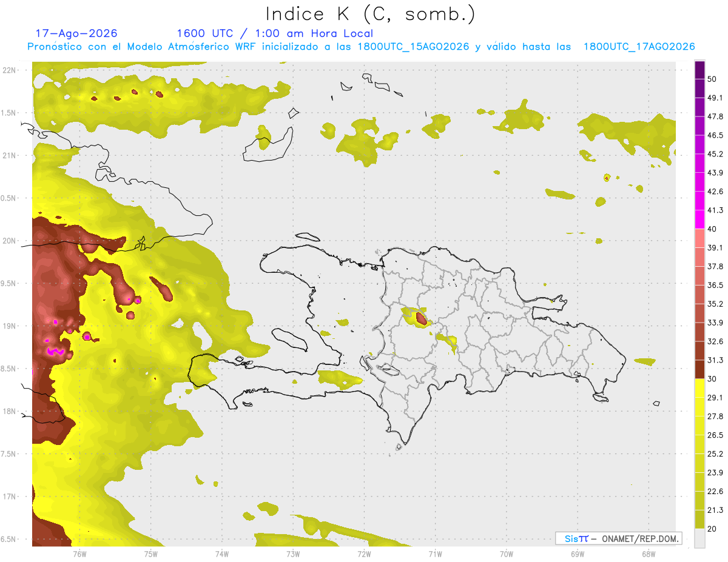Click the colorbar value "31.3"
The width and height of the screenshot is (728, 562).
(x=715, y=360)
